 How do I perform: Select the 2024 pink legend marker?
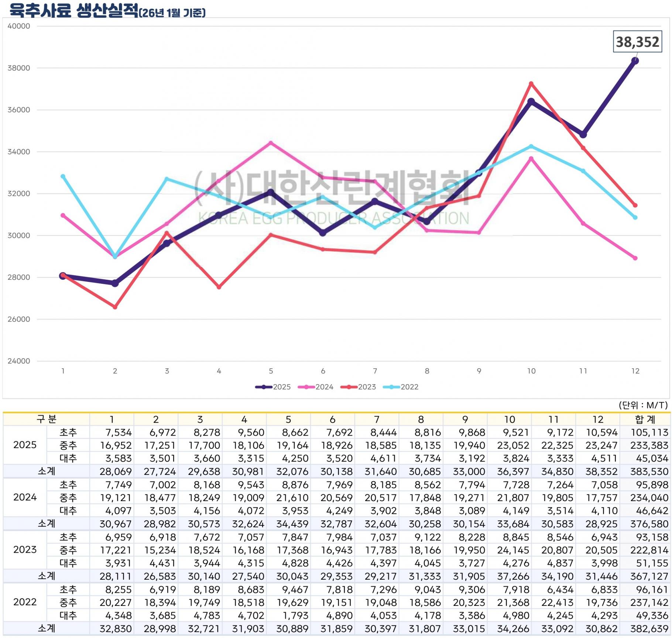306,387
